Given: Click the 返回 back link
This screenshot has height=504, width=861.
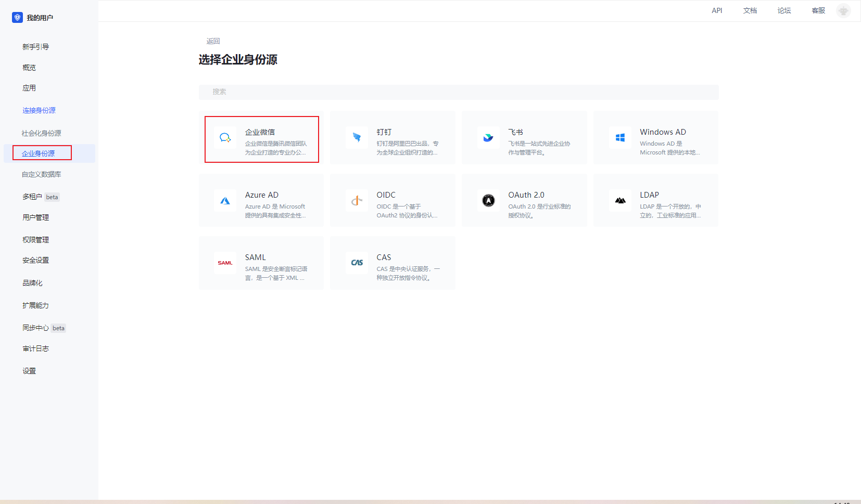Looking at the screenshot, I should (x=213, y=41).
